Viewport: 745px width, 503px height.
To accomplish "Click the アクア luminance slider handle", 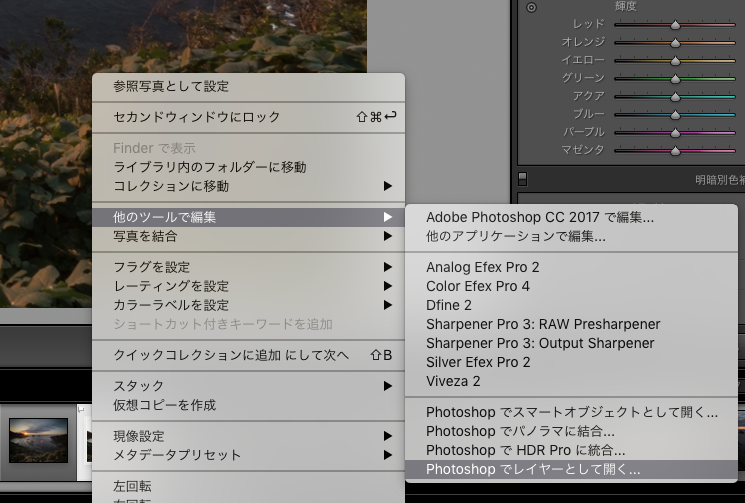I will (x=675, y=97).
